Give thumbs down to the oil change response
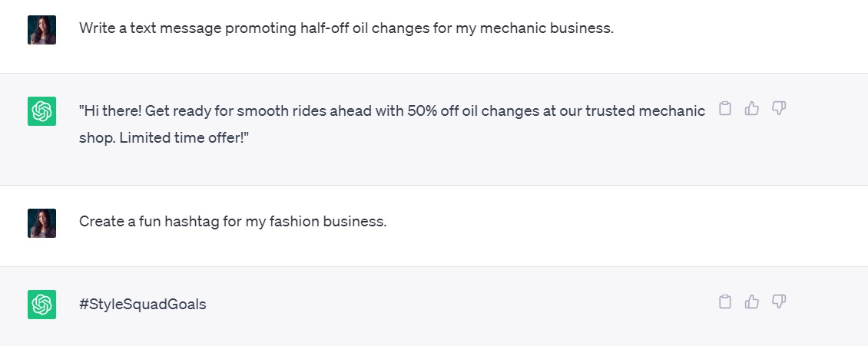The height and width of the screenshot is (346, 868). pos(779,109)
